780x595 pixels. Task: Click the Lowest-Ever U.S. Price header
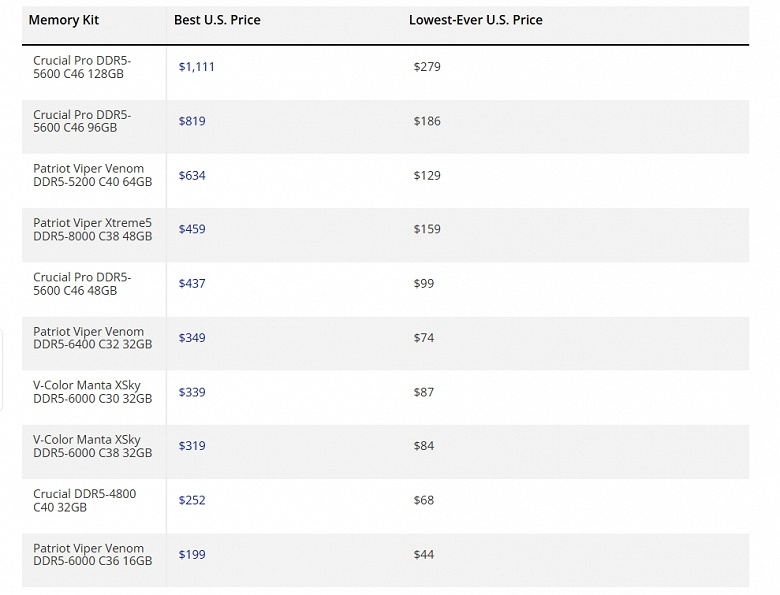coord(475,20)
